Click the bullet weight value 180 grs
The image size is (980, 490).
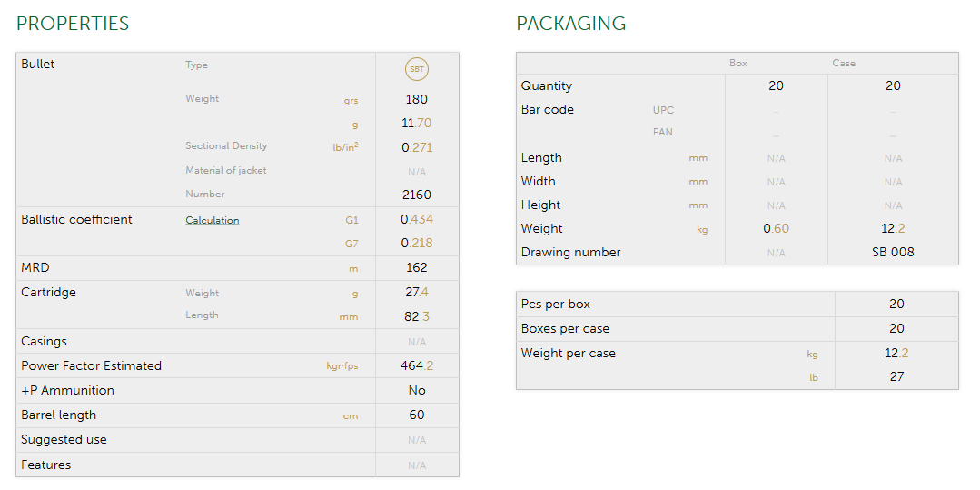tap(417, 99)
